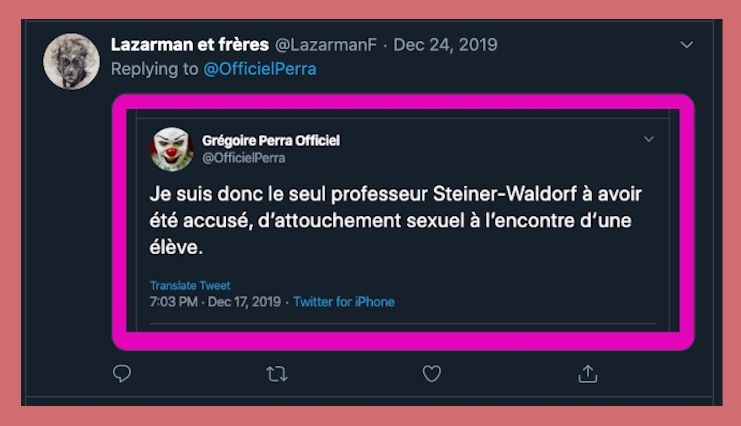741x426 pixels.
Task: Open the chevron menu inside the embedded tweet
Action: coord(648,139)
